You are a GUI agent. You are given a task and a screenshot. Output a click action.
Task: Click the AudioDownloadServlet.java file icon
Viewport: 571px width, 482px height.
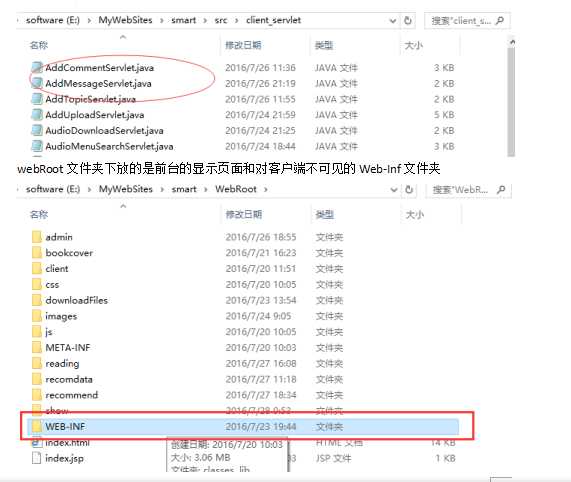point(37,131)
